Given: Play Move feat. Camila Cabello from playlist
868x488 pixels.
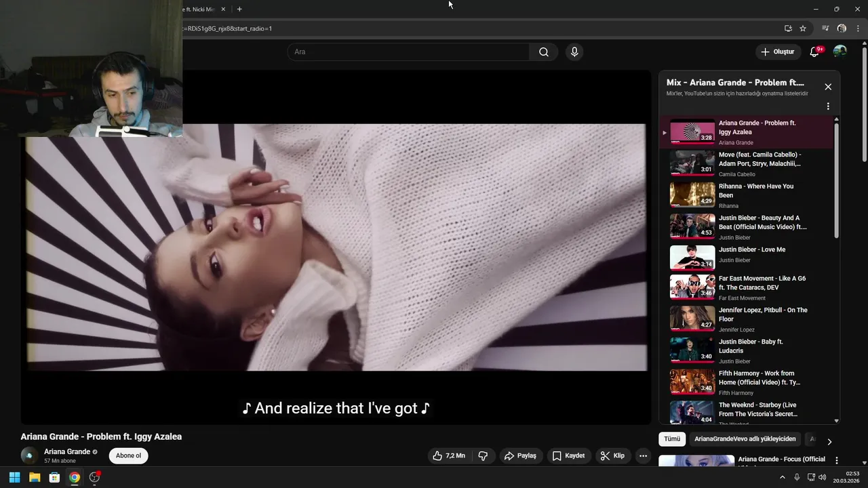Looking at the screenshot, I should click(x=747, y=163).
